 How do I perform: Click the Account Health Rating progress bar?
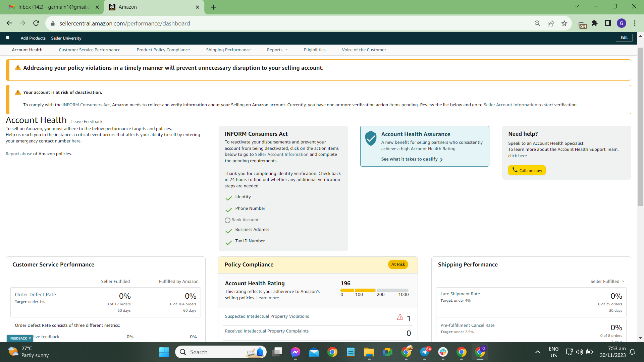click(374, 290)
